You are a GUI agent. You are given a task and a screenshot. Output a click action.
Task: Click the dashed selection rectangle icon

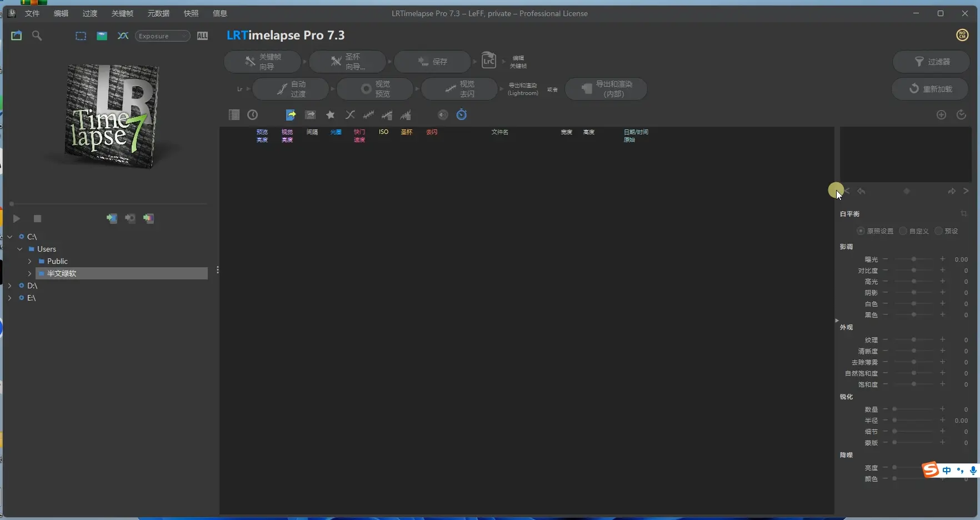tap(81, 36)
